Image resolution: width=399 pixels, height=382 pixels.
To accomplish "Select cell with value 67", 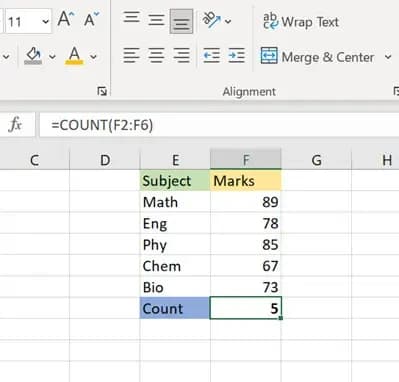I will (x=246, y=266).
